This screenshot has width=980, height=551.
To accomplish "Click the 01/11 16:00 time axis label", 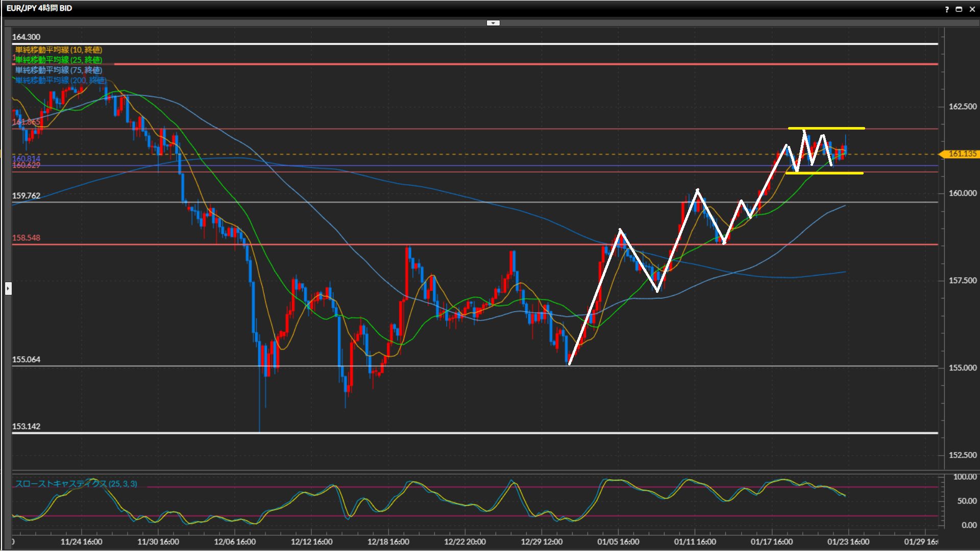I will pyautogui.click(x=695, y=542).
